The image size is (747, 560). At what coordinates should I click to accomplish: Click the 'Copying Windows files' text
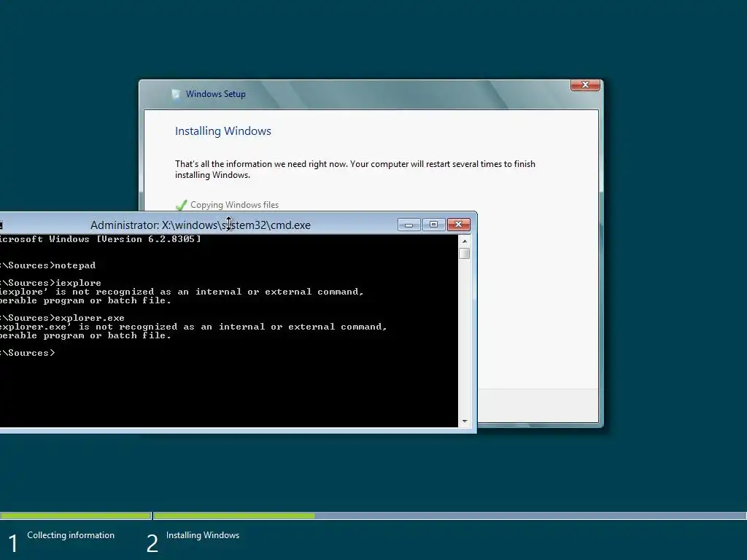point(234,205)
